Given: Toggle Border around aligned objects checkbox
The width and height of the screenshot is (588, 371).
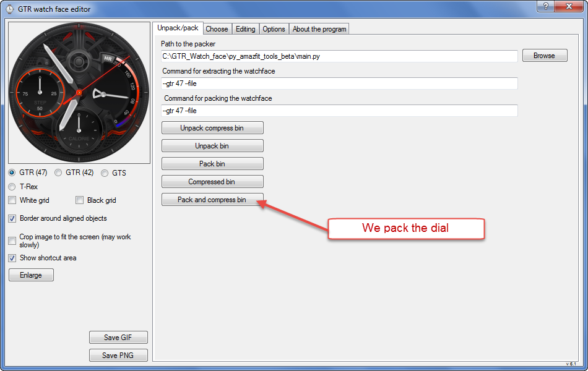Looking at the screenshot, I should [12, 218].
